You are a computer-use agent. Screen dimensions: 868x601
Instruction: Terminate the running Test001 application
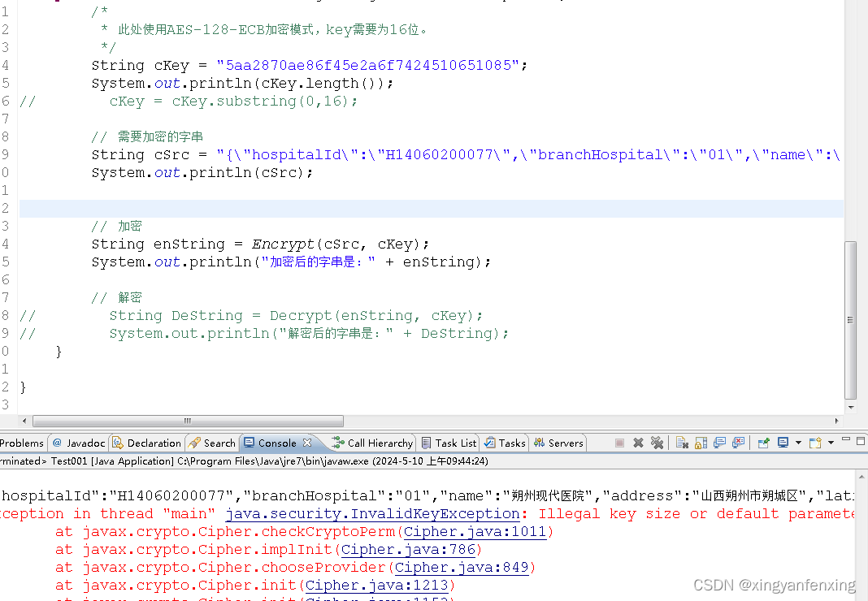(619, 443)
